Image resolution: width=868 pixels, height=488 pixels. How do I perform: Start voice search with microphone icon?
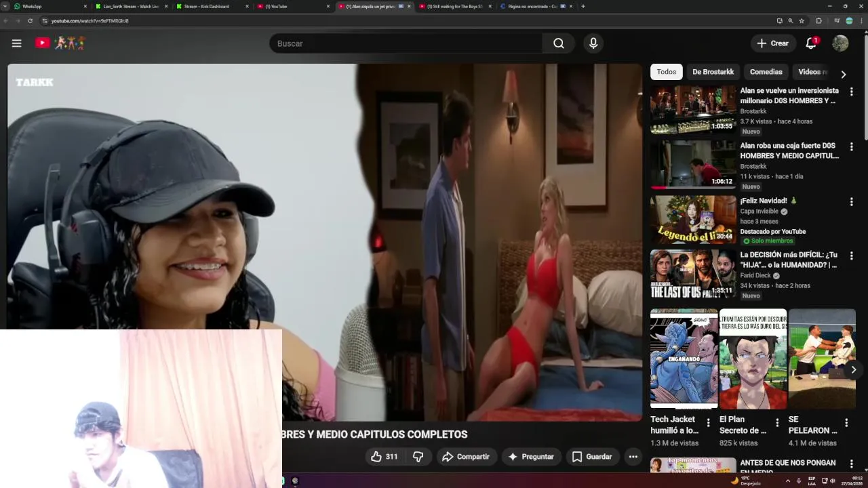tap(593, 43)
